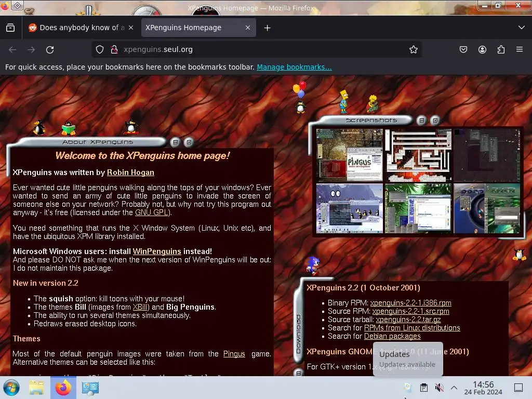Click the Firefox View icon
The height and width of the screenshot is (399, 532).
point(10,28)
